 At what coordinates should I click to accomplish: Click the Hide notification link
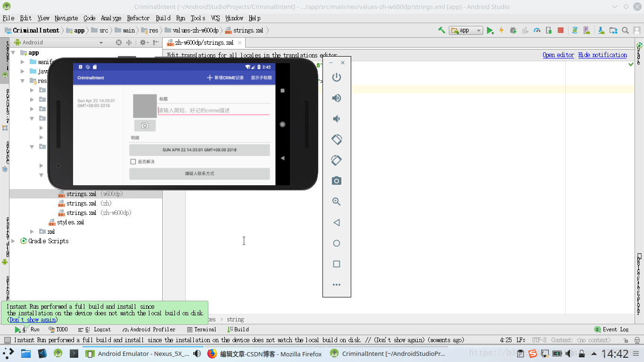click(x=603, y=55)
